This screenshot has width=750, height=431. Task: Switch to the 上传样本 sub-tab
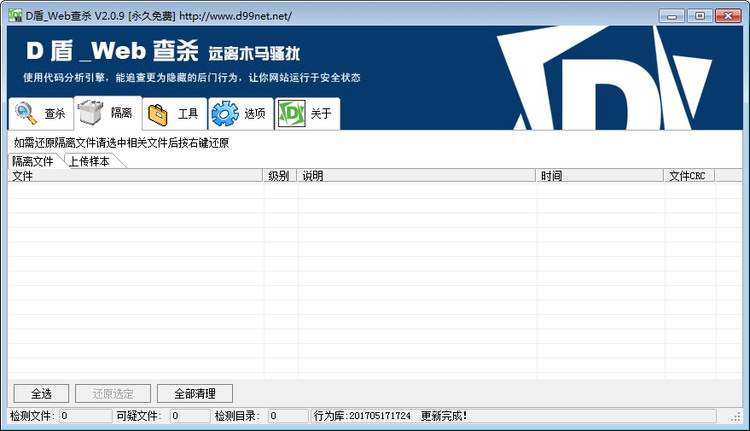89,161
